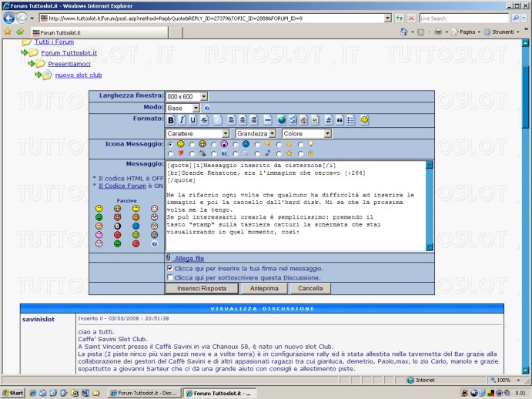Click the Live Search magnifier icon
This screenshot has width=532, height=399.
point(516,18)
